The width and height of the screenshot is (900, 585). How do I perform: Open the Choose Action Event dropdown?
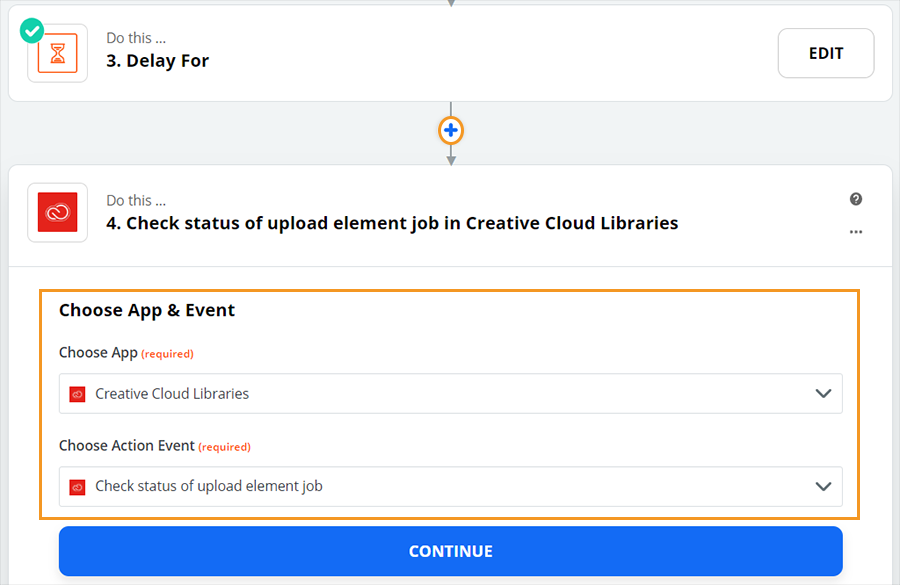click(x=450, y=486)
